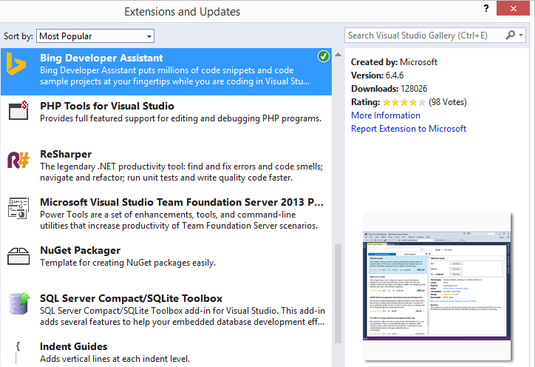Click Report Extension to Microsoft link
The image size is (535, 367).
408,129
